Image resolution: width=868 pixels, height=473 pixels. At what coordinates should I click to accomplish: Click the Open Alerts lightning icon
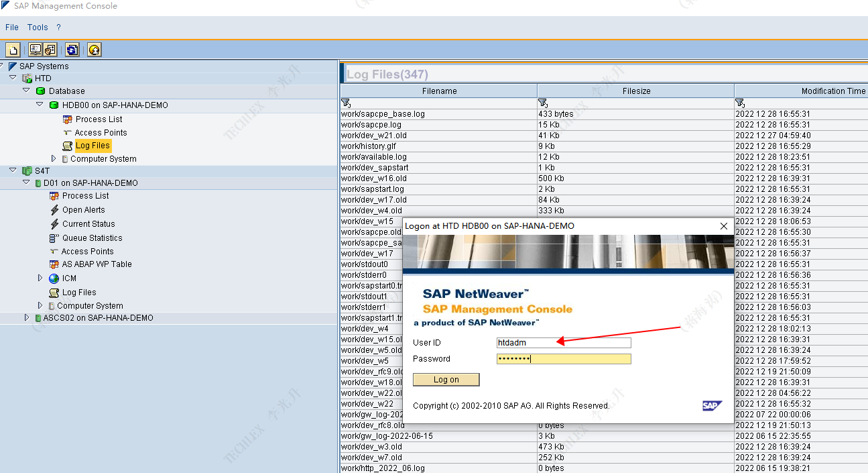point(54,210)
